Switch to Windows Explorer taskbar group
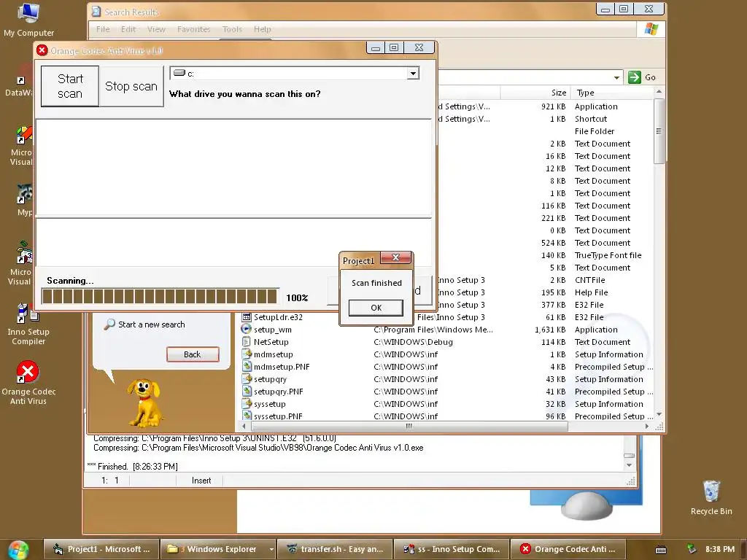The width and height of the screenshot is (747, 560). tap(214, 549)
